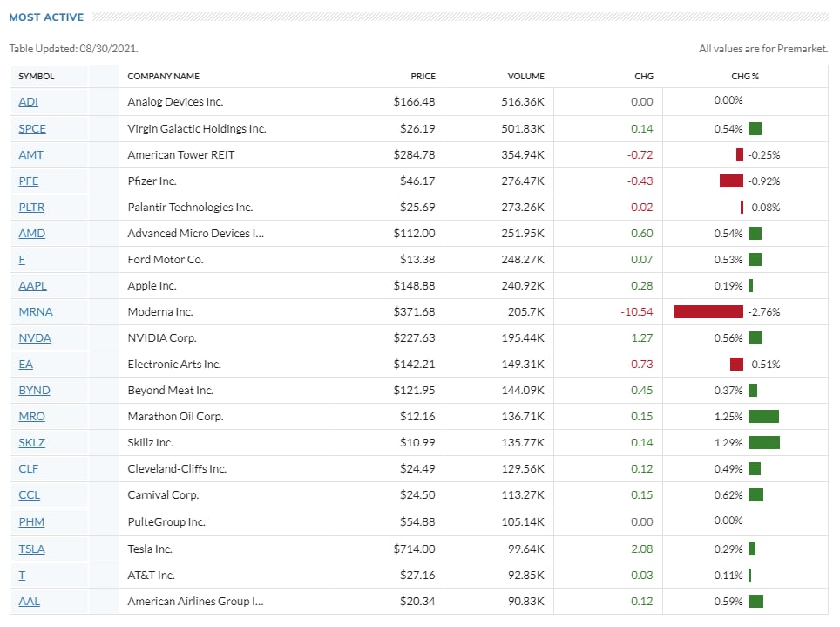Select the Analog Devices Inc. company name
The height and width of the screenshot is (627, 840).
point(175,102)
